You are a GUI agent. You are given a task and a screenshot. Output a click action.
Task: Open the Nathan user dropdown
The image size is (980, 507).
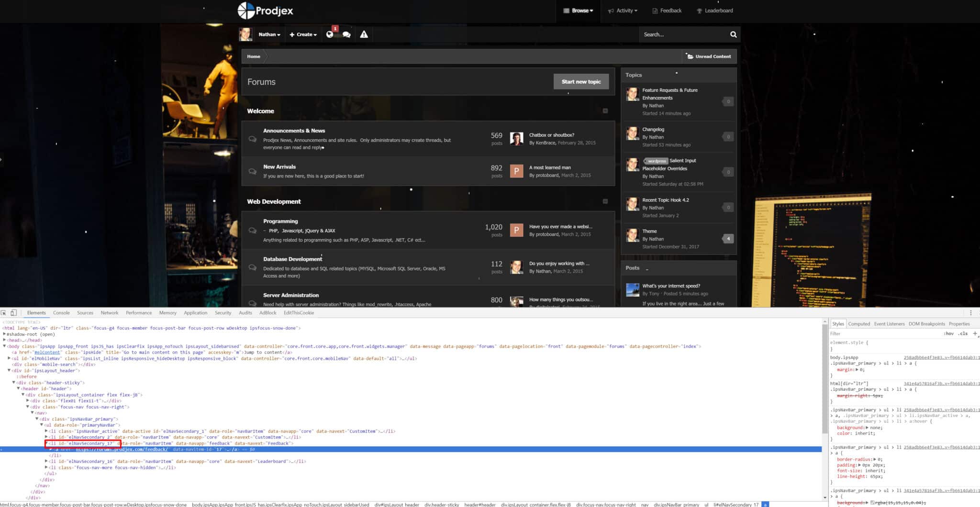pyautogui.click(x=269, y=34)
